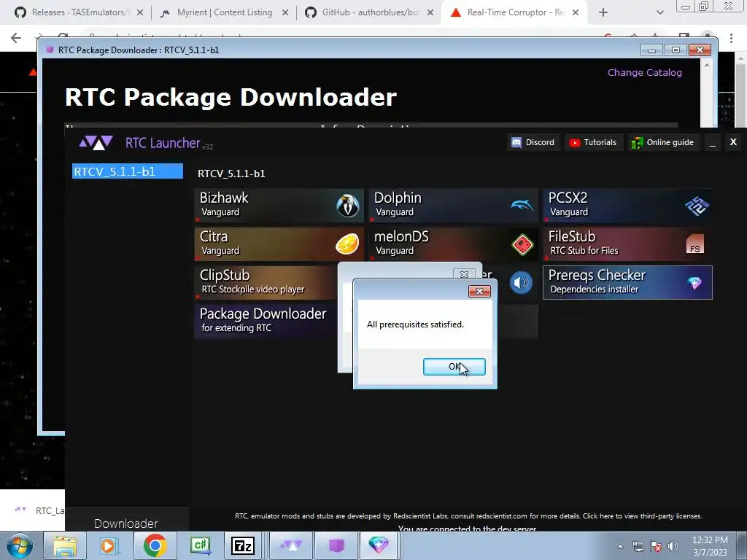747x560 pixels.
Task: Switch to Prereqs Checker taskbar icon
Action: [379, 545]
